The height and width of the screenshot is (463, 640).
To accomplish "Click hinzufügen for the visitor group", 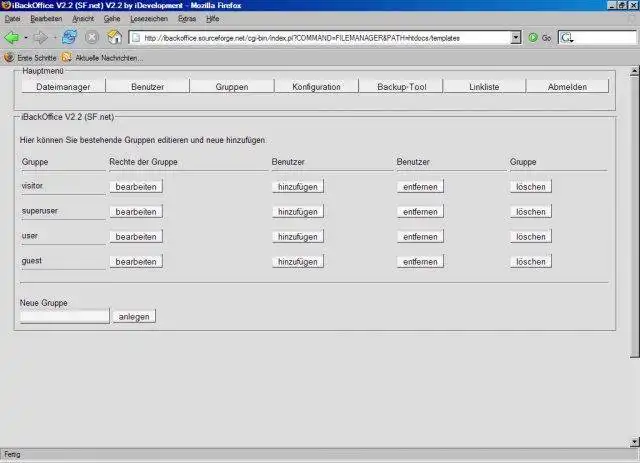I will (298, 187).
